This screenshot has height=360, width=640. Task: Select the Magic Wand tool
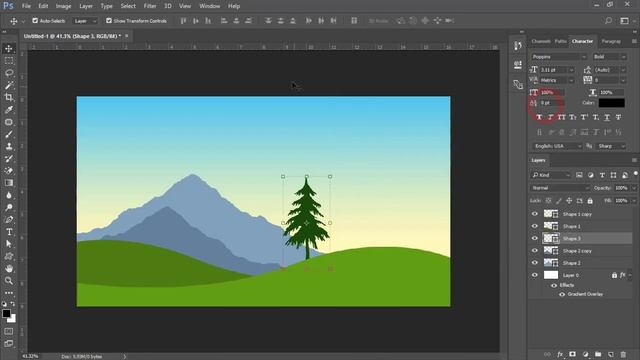click(9, 85)
